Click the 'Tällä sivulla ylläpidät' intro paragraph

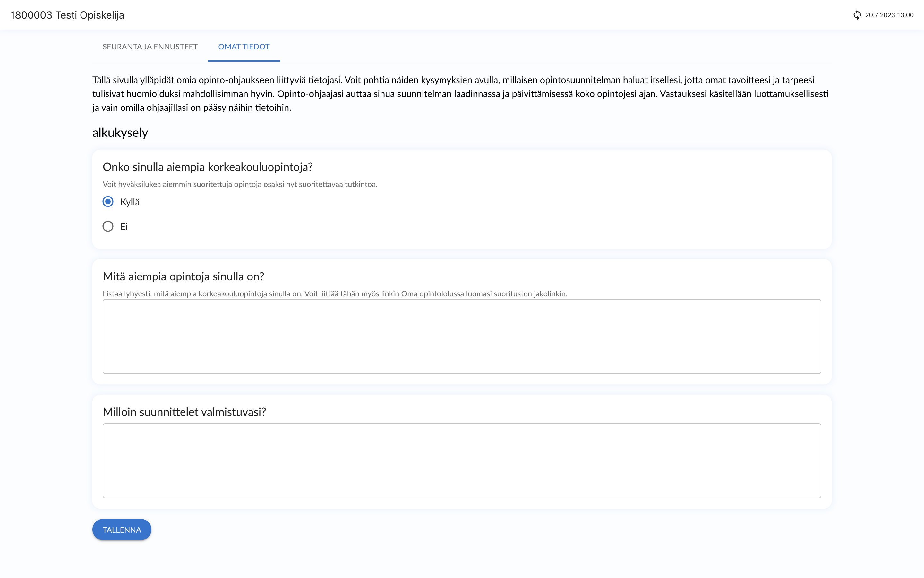pos(460,94)
